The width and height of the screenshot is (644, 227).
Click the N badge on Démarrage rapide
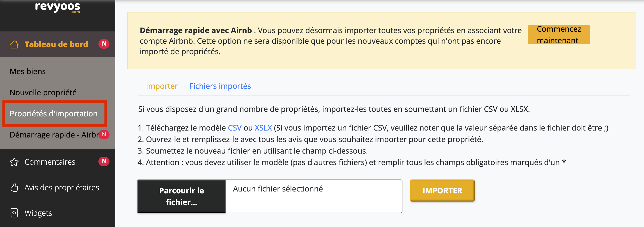pos(104,134)
